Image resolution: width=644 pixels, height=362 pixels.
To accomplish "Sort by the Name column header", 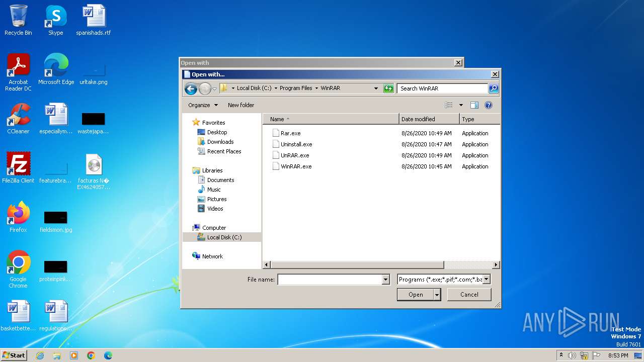I will click(x=331, y=119).
